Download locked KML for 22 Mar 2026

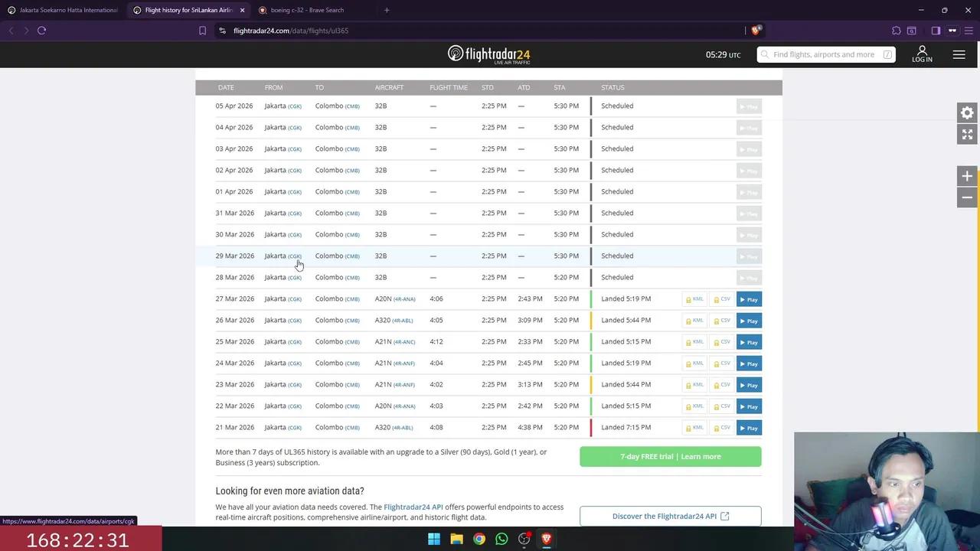click(694, 406)
